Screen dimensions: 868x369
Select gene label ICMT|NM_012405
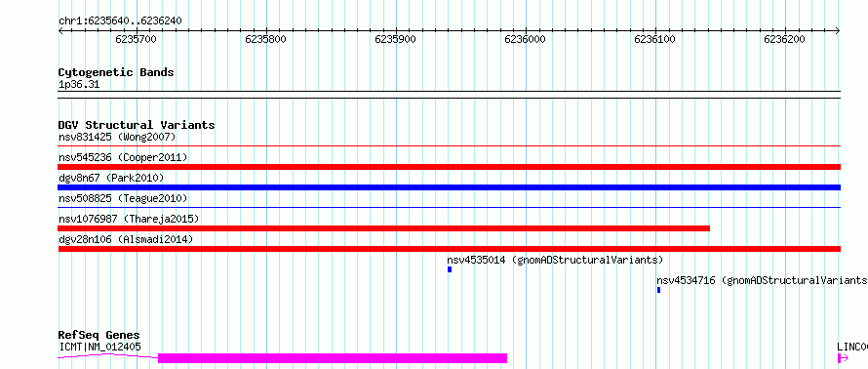point(99,347)
